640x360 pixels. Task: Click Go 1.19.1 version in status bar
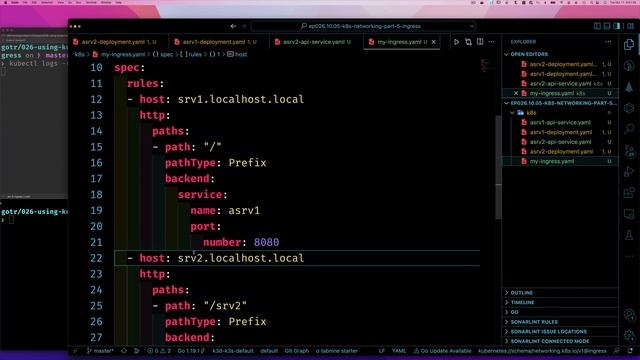[191, 351]
